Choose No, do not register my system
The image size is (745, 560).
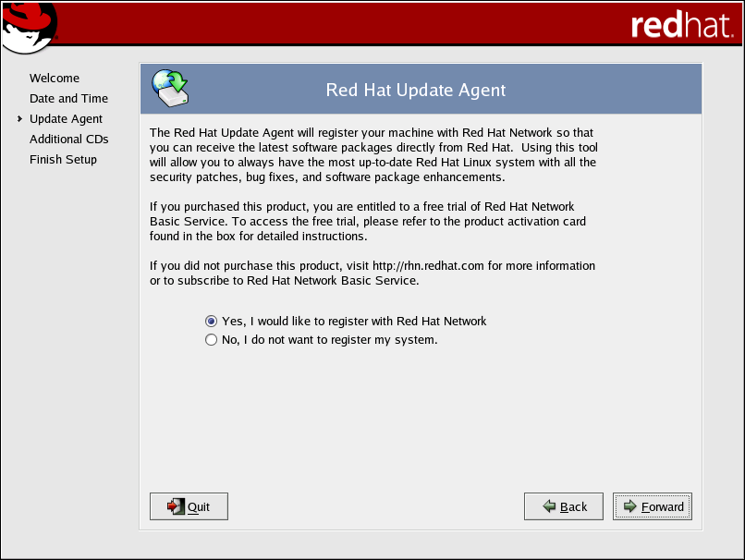(x=212, y=340)
